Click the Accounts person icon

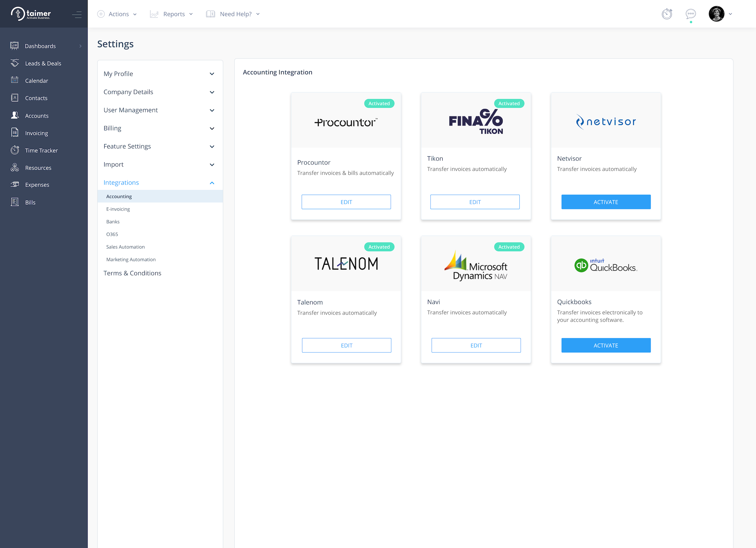[15, 115]
